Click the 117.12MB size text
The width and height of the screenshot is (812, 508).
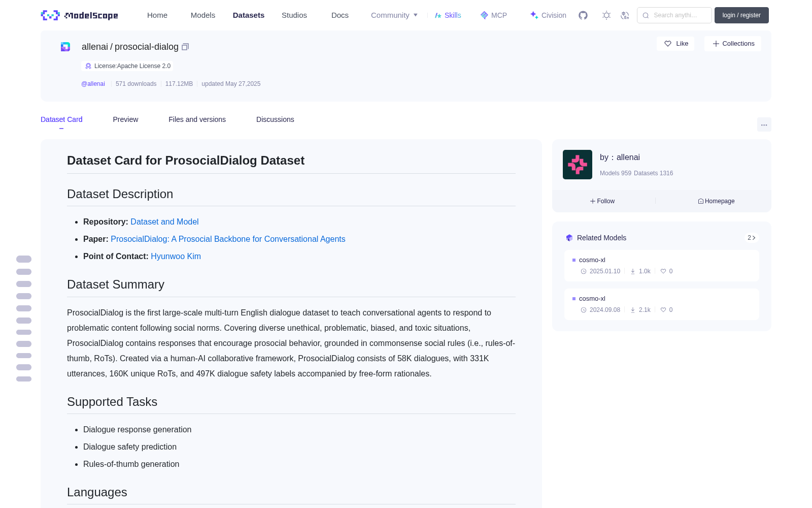179,84
